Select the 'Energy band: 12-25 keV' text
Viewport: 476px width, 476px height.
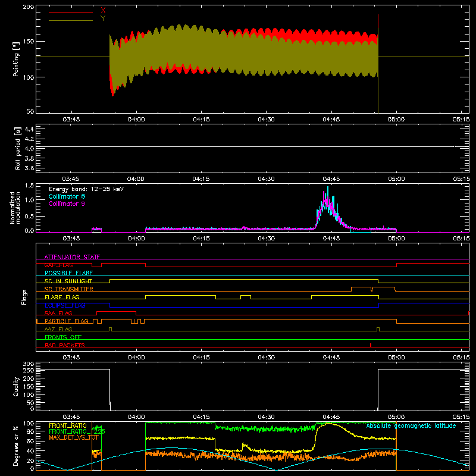click(86, 189)
